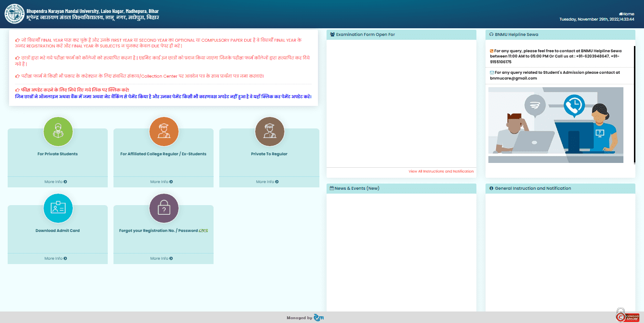This screenshot has height=323, width=644.
Task: Open More Info under Forgot Registration No.
Action: [161, 258]
